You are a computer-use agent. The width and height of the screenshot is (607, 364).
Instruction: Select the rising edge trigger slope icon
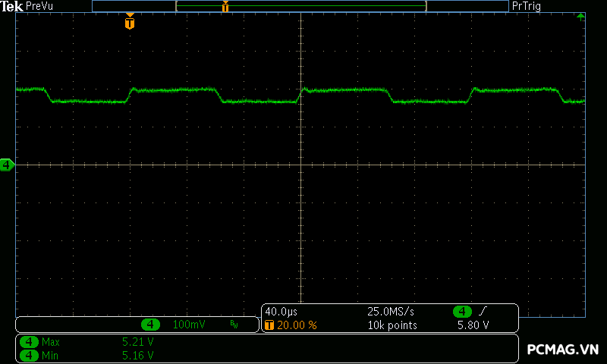pyautogui.click(x=483, y=311)
